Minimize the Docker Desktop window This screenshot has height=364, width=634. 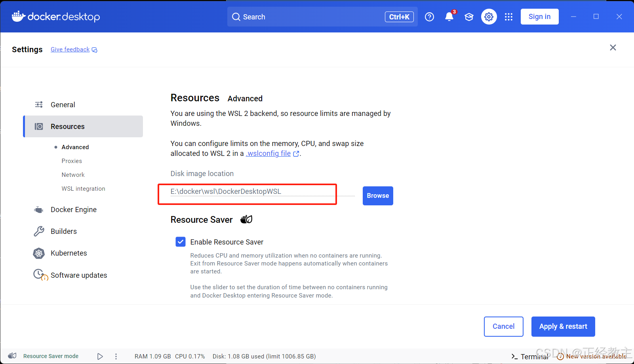(573, 17)
